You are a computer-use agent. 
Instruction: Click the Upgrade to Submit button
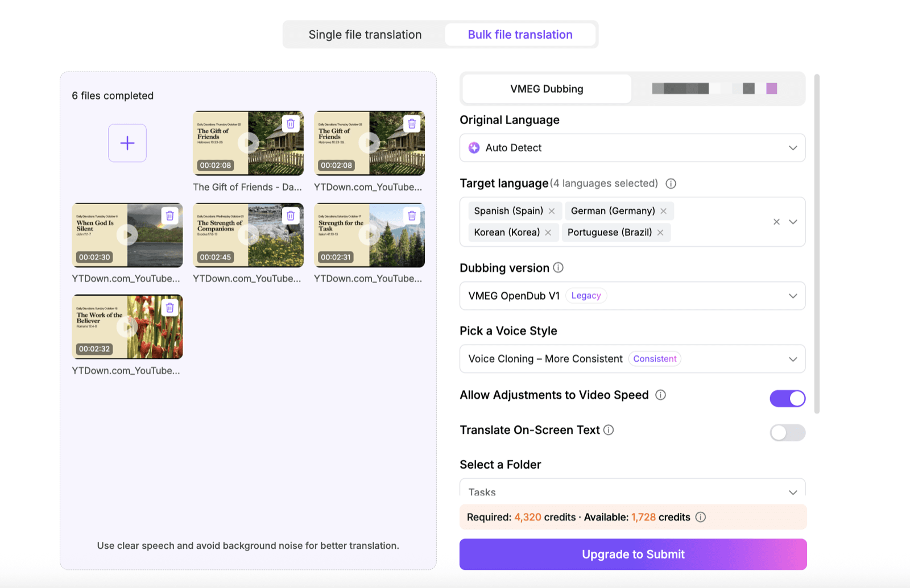pyautogui.click(x=633, y=554)
